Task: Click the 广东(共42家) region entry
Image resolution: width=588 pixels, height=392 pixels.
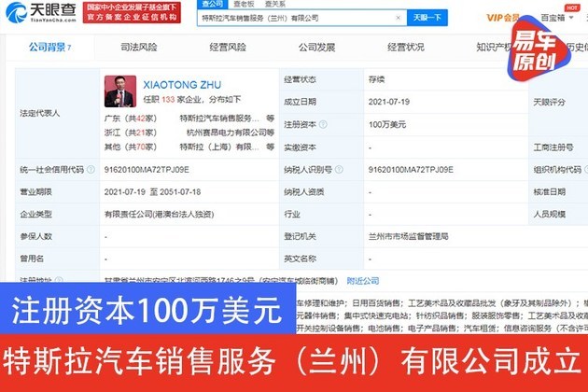Action: (x=131, y=119)
